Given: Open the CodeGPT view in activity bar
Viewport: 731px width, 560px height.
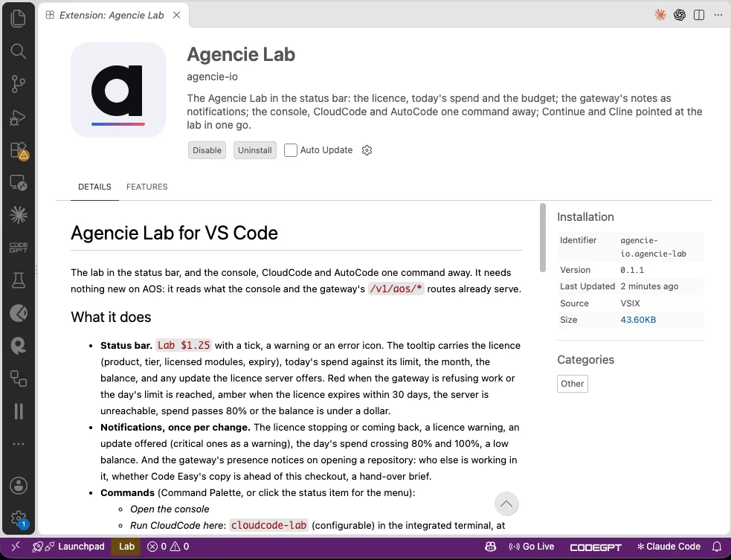Looking at the screenshot, I should tap(18, 248).
